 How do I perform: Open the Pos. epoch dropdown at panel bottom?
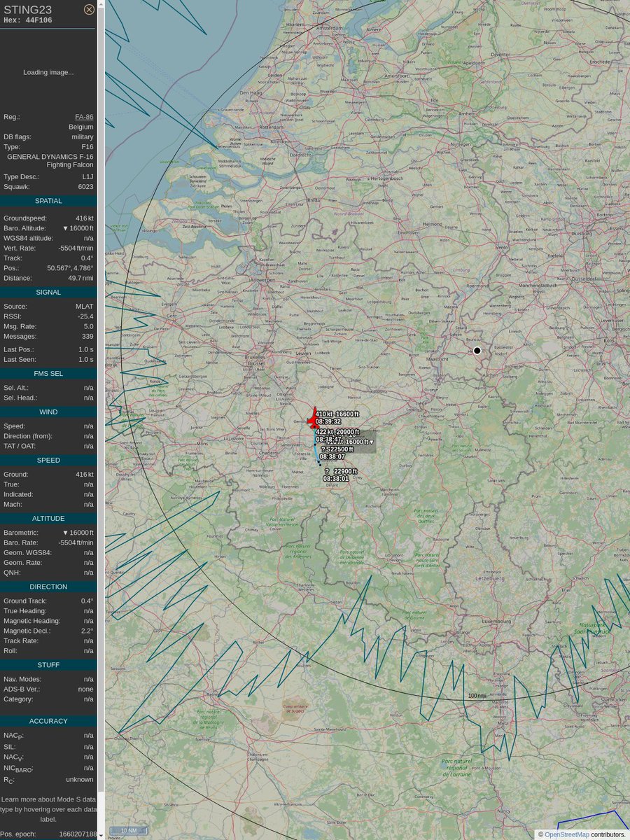coord(99,834)
